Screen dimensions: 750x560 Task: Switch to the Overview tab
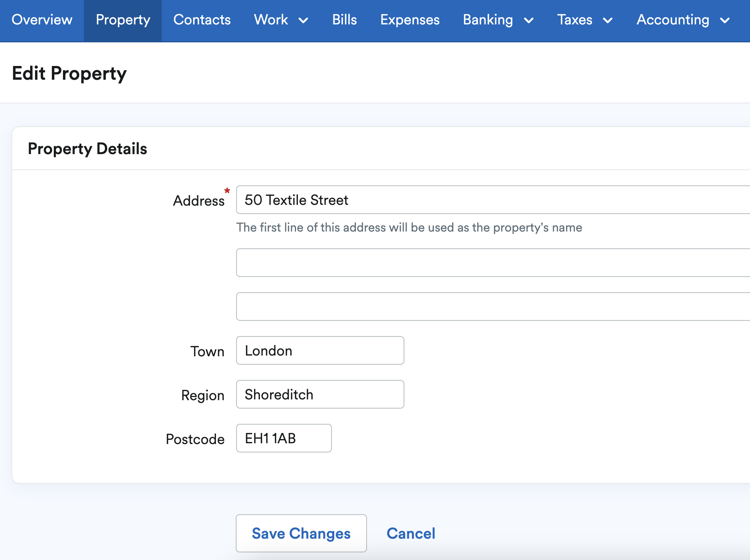42,20
